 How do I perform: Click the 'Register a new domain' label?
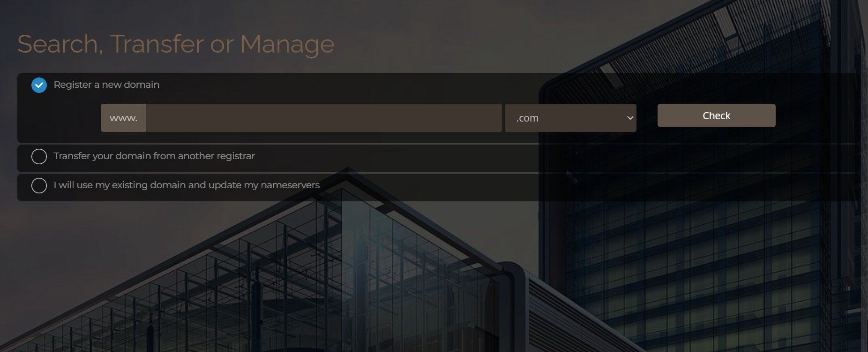pyautogui.click(x=106, y=84)
